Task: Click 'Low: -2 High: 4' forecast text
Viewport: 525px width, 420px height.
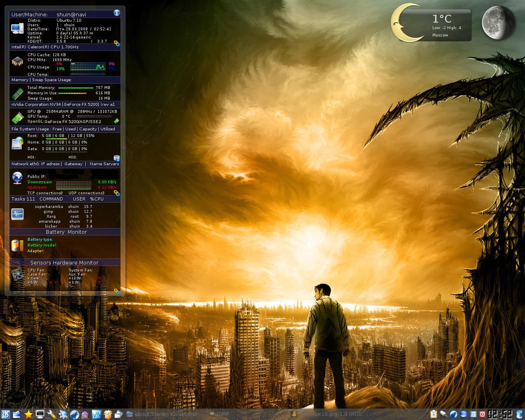Action: coord(447,28)
